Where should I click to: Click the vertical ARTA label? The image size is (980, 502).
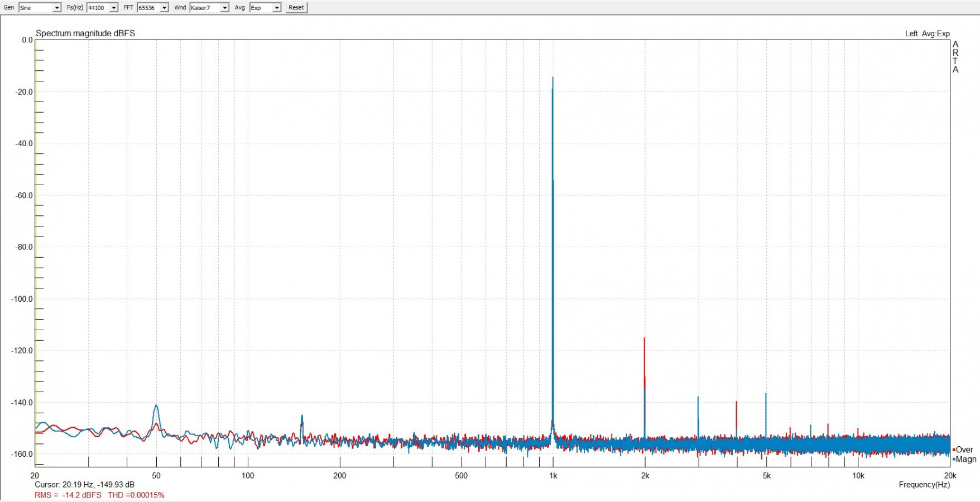pyautogui.click(x=955, y=57)
